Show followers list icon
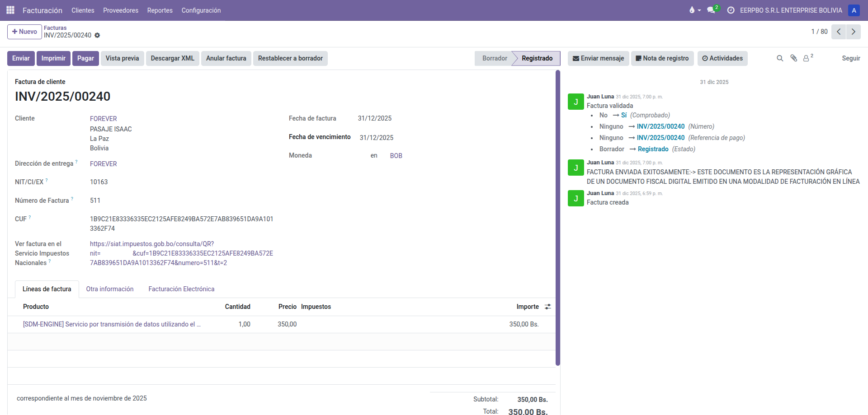868x415 pixels. coord(807,58)
